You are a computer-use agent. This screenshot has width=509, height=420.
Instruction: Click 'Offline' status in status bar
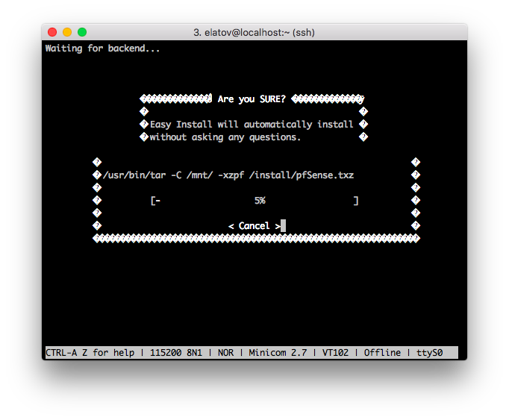click(382, 353)
